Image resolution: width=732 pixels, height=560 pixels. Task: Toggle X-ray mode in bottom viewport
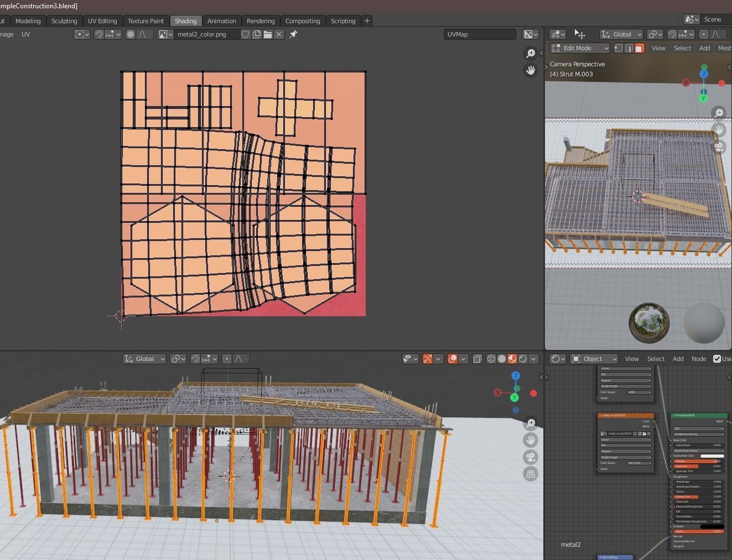click(477, 359)
